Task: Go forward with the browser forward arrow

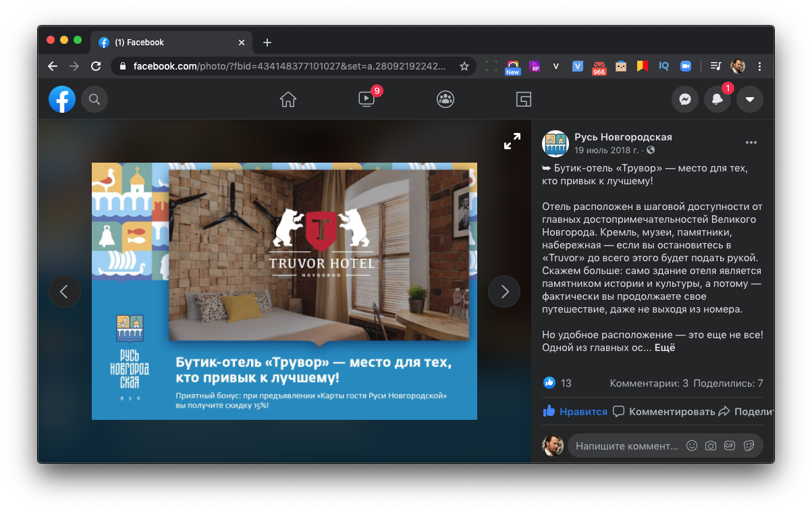Action: click(74, 66)
